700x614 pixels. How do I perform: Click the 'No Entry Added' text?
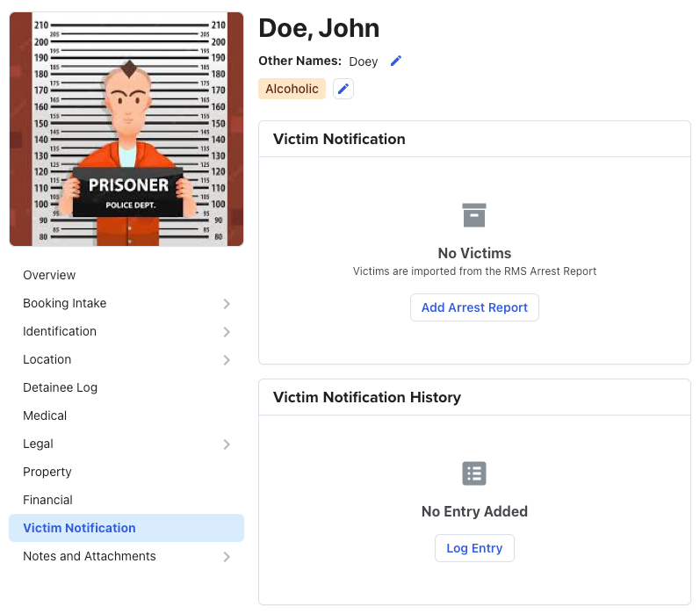474,511
